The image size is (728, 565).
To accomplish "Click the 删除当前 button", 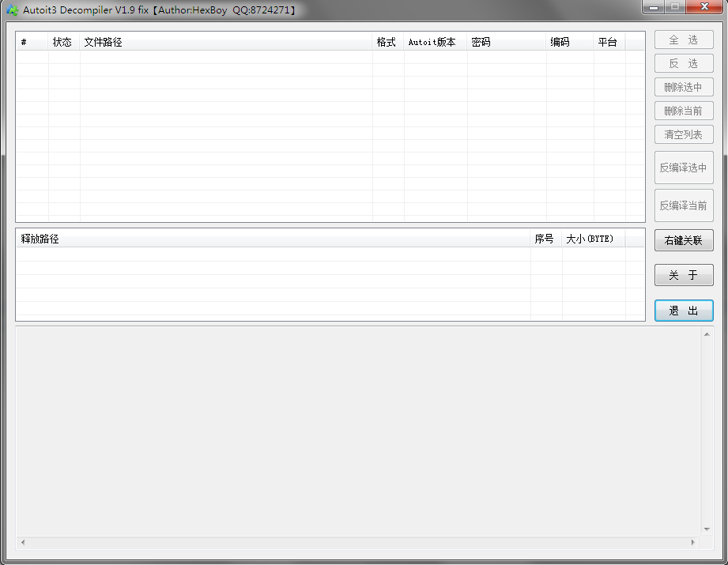I will 684,111.
